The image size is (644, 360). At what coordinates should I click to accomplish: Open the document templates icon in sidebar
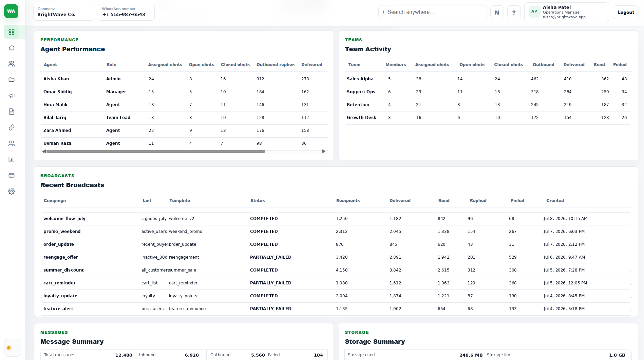click(x=12, y=112)
